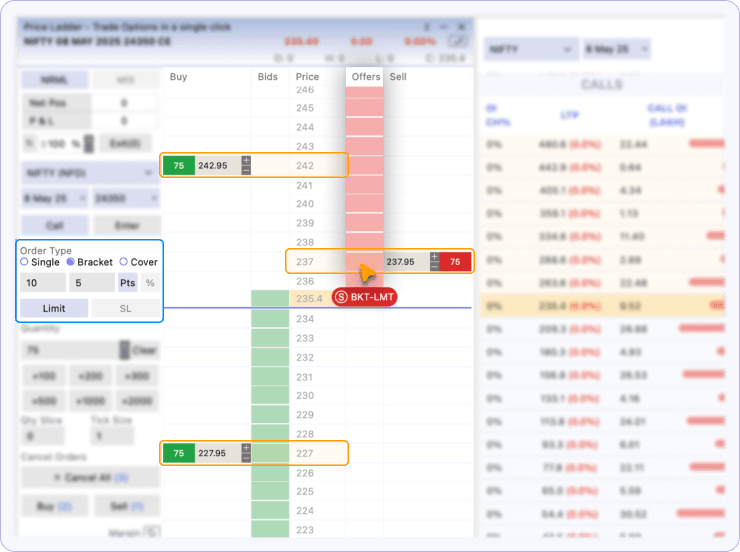740x552 pixels.
Task: Add +500 to quantity
Action: coord(43,401)
